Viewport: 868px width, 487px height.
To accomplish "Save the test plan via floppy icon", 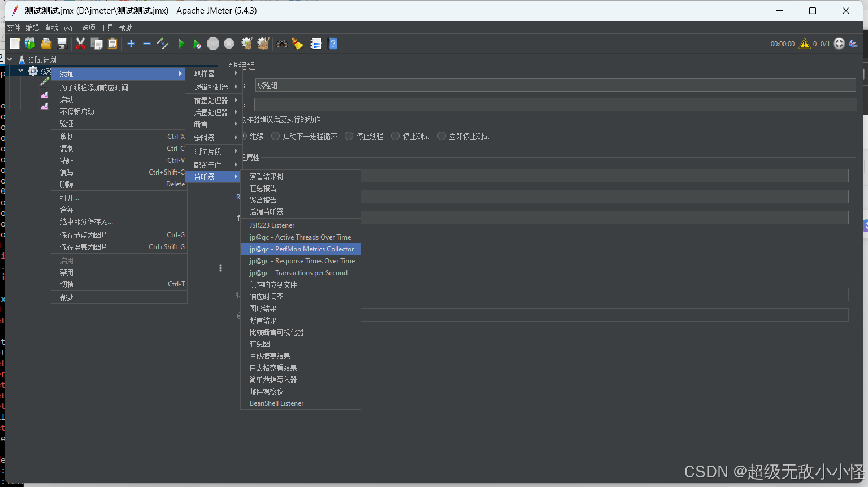I will (62, 44).
